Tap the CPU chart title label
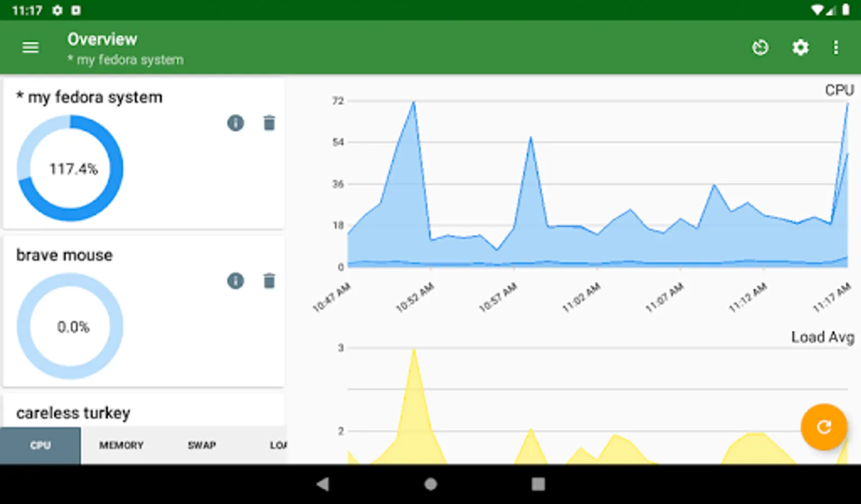Viewport: 861px width, 504px height. pyautogui.click(x=839, y=90)
